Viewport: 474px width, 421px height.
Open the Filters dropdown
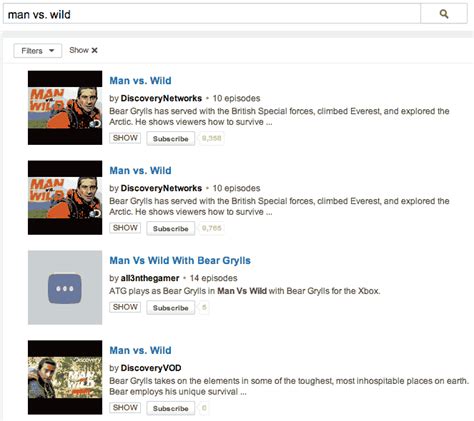(x=38, y=51)
